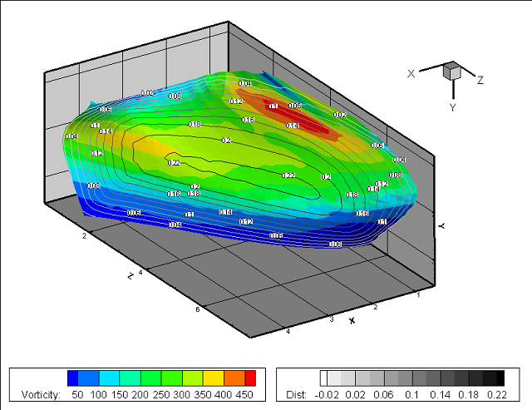Select the black swatch in Dist legend

499,378
